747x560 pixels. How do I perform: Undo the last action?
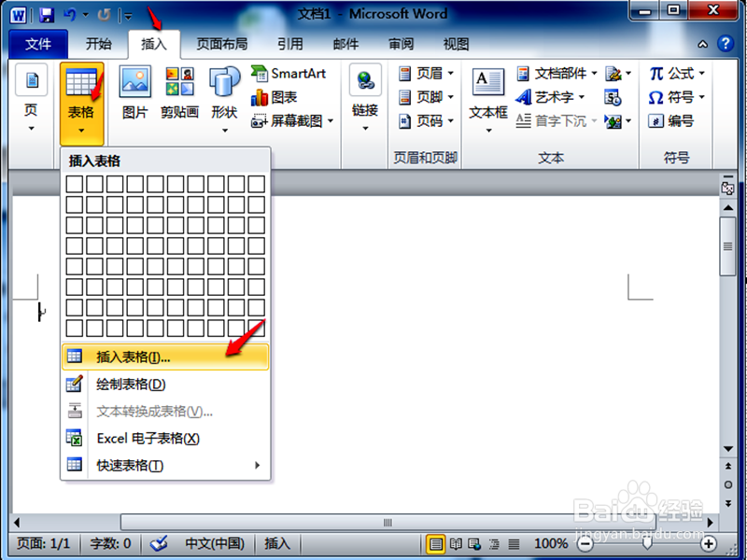[70, 15]
